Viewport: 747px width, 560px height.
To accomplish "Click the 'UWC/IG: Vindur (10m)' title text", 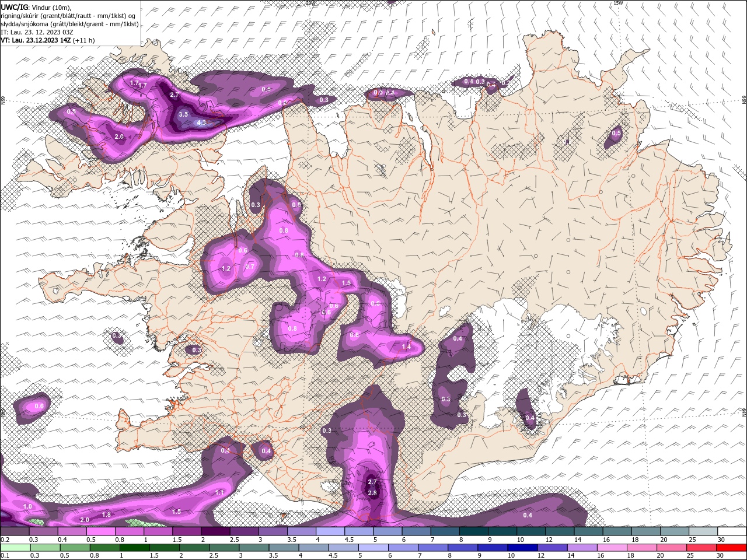I will [x=35, y=7].
